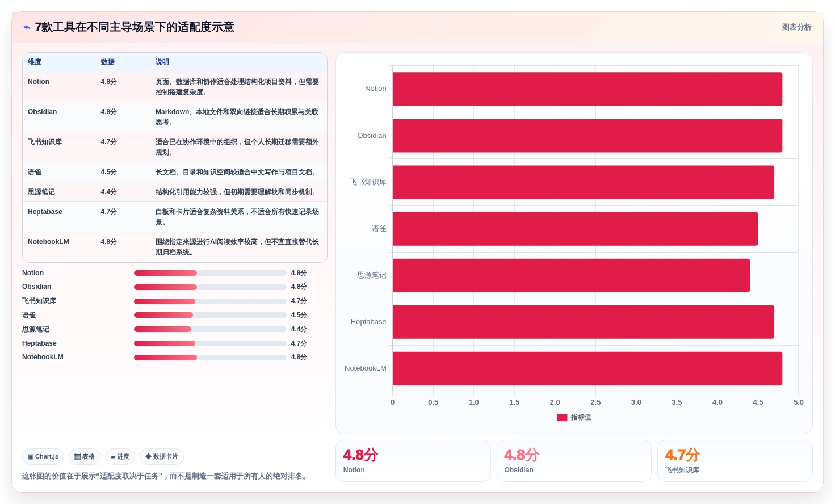Click the 表格 tag chip
The width and height of the screenshot is (835, 504).
tap(85, 456)
